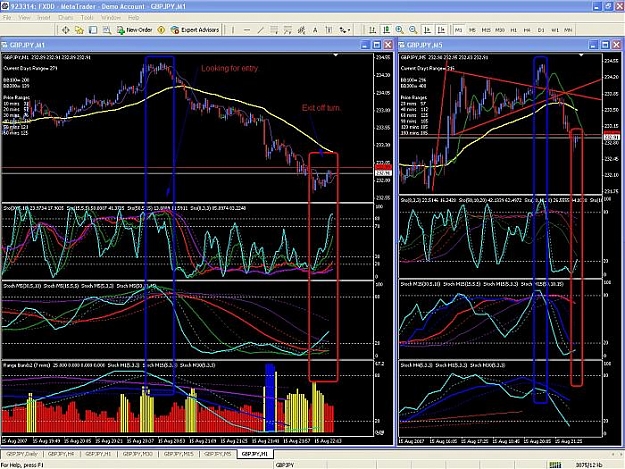Viewport: 625px width, 469px height.
Task: Switch to the GBPJPY,M15 chart tab
Action: coord(179,454)
